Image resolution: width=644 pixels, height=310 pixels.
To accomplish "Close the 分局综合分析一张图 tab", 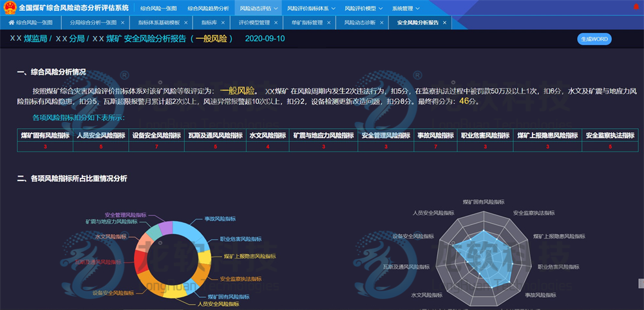I will (122, 22).
